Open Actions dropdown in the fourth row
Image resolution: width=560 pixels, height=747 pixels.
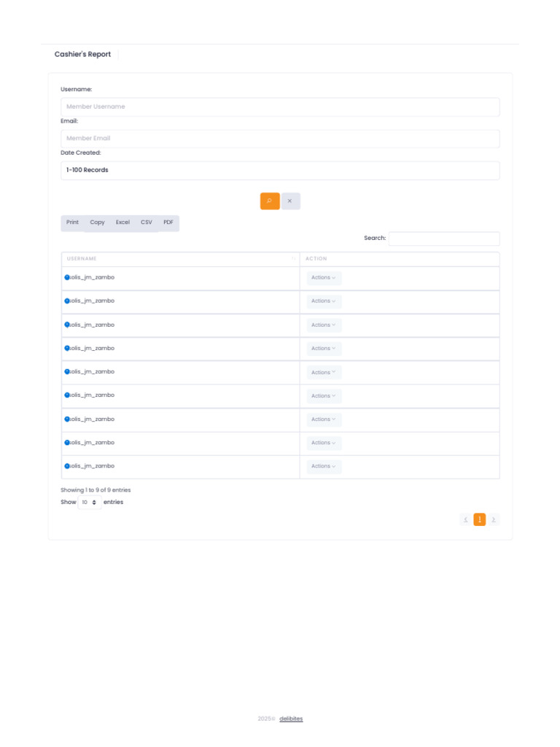324,349
